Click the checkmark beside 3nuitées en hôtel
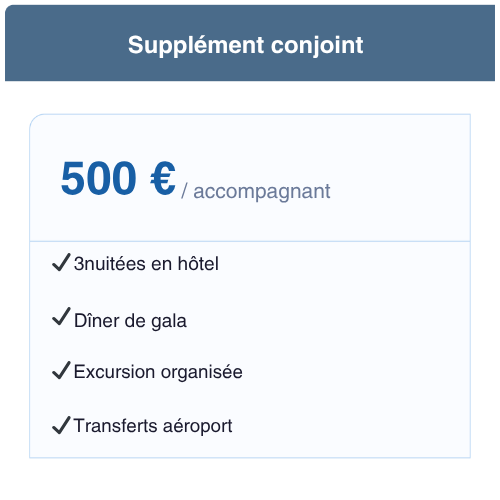500x500 pixels. [61, 262]
